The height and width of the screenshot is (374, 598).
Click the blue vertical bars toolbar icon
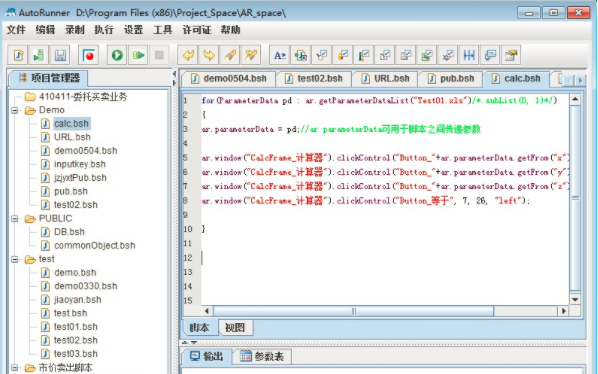tap(469, 56)
